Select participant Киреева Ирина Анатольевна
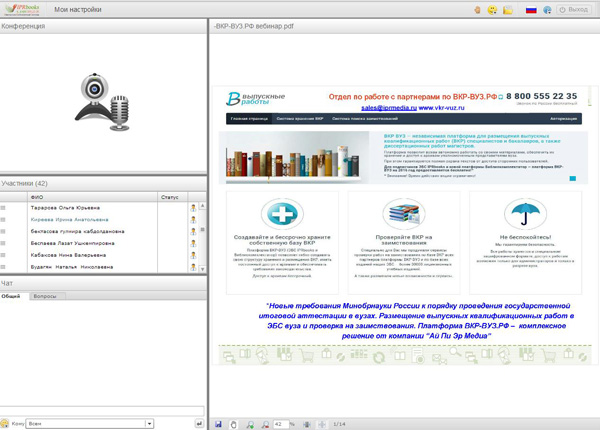Viewport: 600px width, 430px height. point(69,220)
